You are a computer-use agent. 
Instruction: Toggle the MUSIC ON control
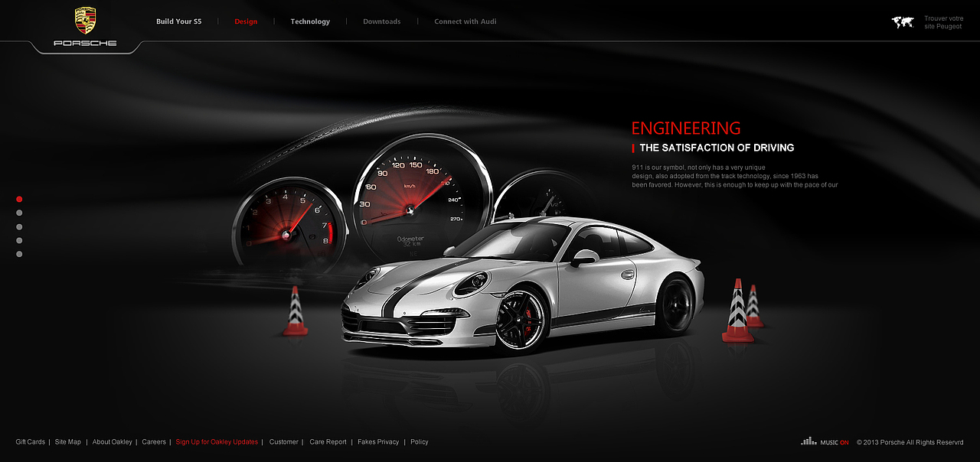835,442
